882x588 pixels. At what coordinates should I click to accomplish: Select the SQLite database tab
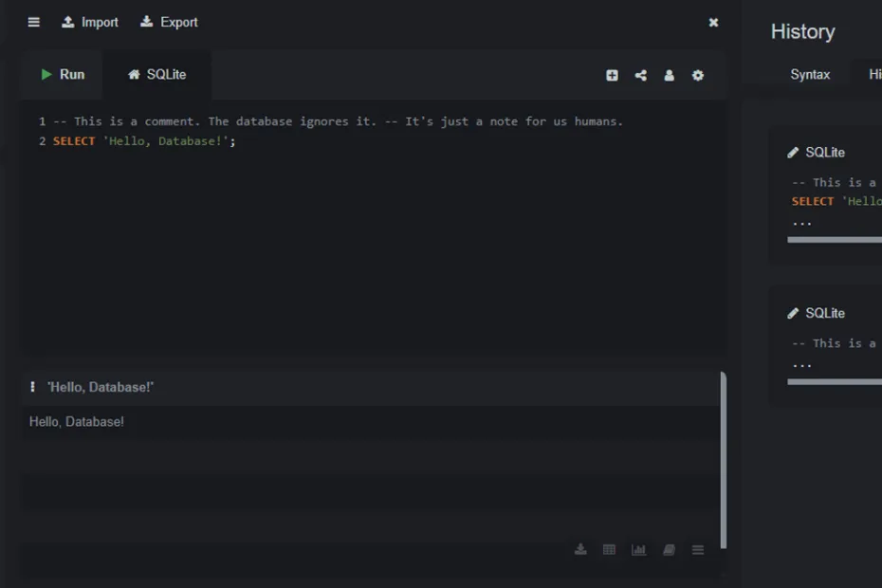pyautogui.click(x=157, y=75)
